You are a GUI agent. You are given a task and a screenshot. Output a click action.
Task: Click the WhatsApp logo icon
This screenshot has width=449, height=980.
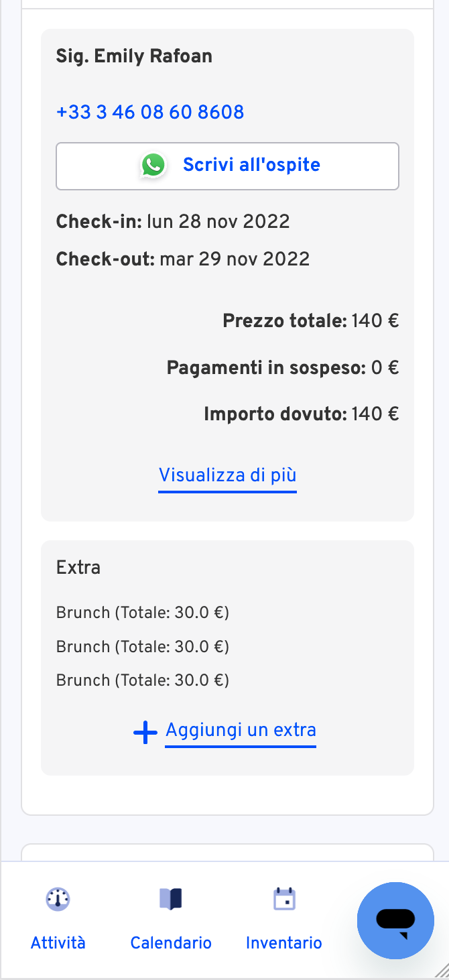click(x=153, y=165)
